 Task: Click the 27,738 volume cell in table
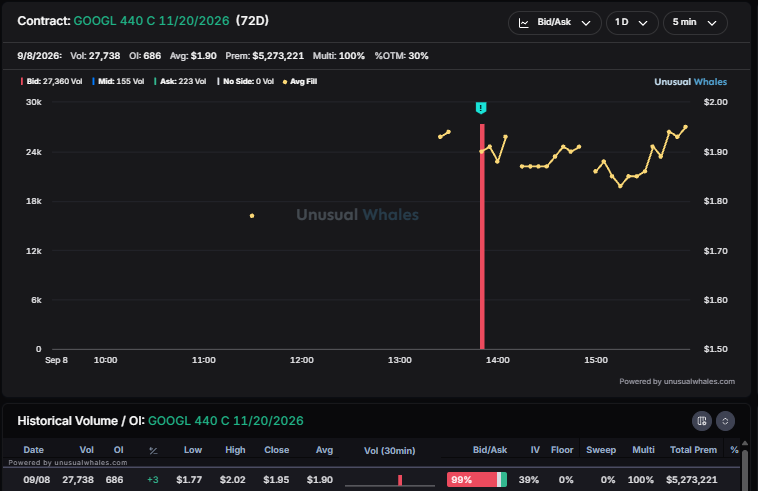click(78, 480)
